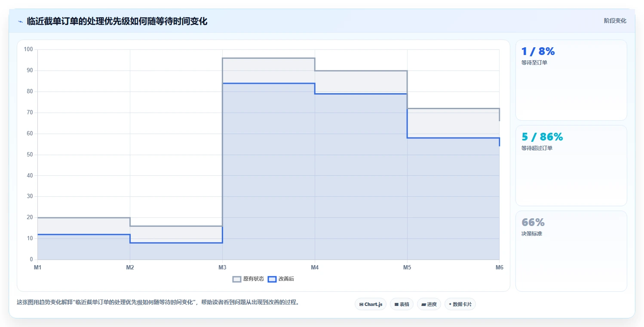Click the 60 y-axis label
The height and width of the screenshot is (327, 644).
pos(30,134)
